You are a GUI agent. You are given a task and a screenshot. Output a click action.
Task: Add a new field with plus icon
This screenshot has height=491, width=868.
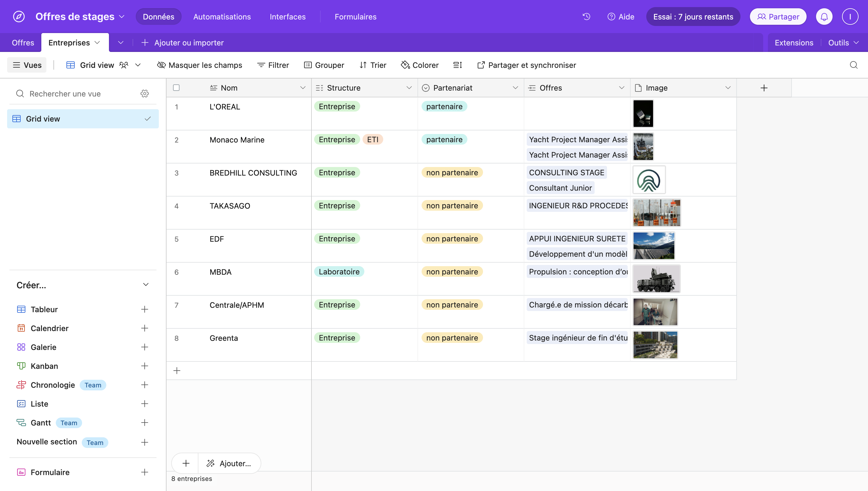point(764,88)
